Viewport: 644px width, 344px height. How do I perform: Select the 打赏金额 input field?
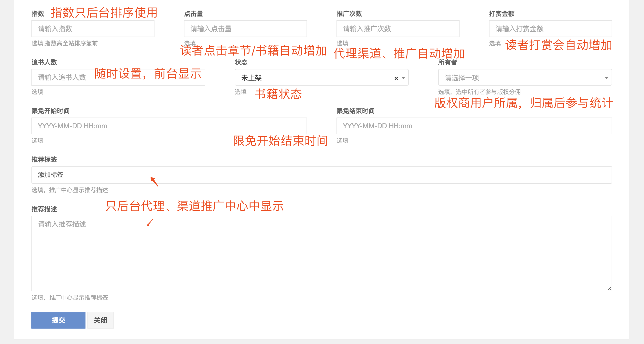[550, 29]
